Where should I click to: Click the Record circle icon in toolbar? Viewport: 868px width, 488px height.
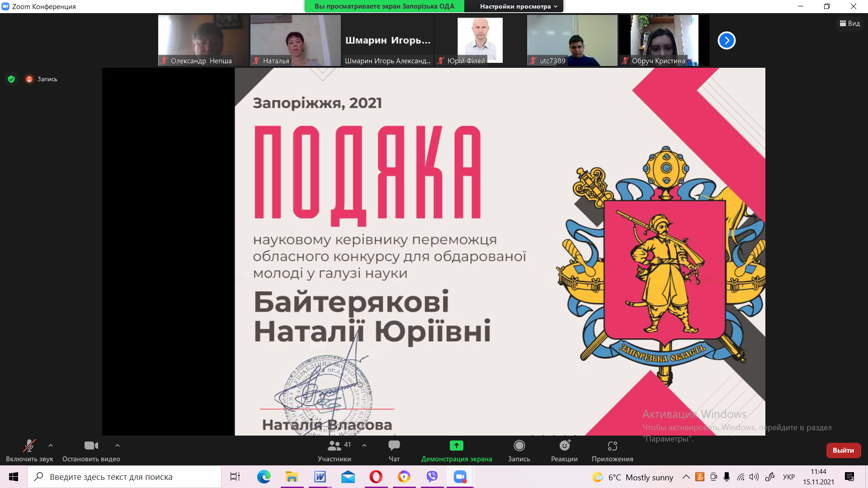coord(519,446)
